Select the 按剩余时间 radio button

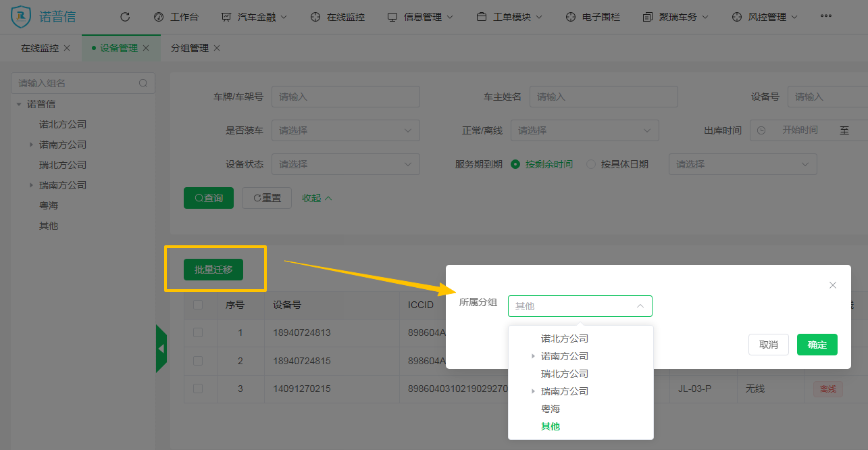[x=516, y=164]
